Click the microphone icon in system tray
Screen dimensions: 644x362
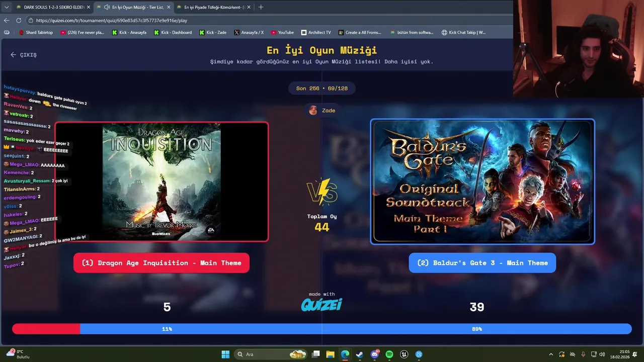[x=583, y=354]
